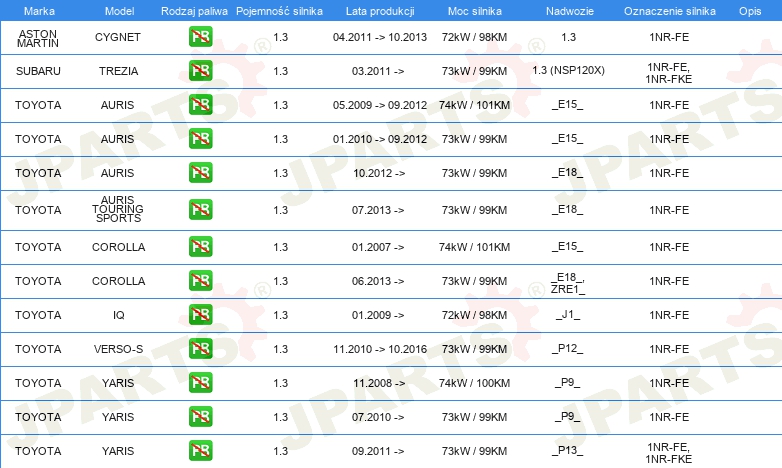Viewport: 782px width, 468px height.
Task: Click the 11.2008 -> production date
Action: [379, 383]
